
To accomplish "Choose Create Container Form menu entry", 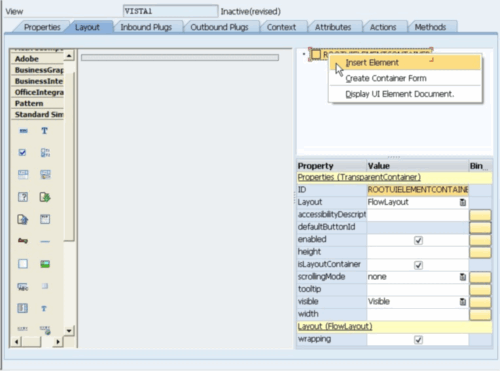I will [x=405, y=78].
